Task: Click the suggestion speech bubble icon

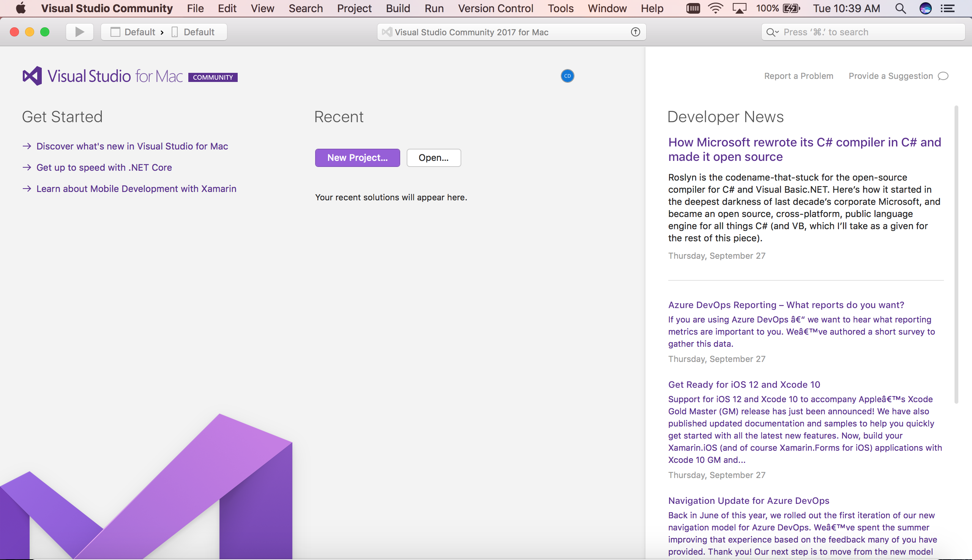Action: point(943,76)
